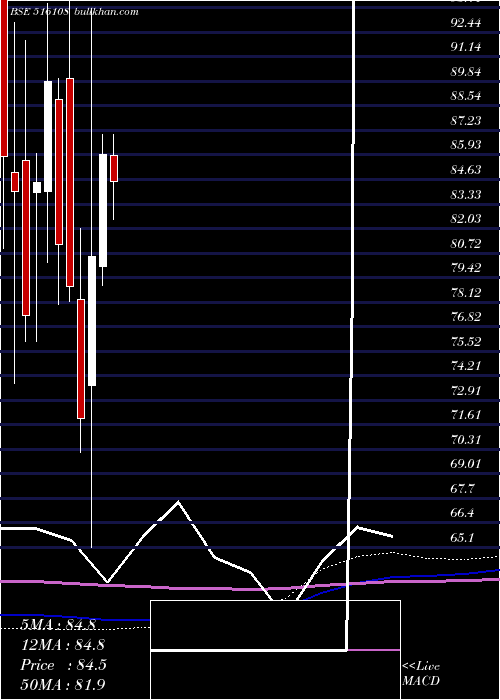Click the 74.21 price axis label
The height and width of the screenshot is (700, 500).
(466, 366)
